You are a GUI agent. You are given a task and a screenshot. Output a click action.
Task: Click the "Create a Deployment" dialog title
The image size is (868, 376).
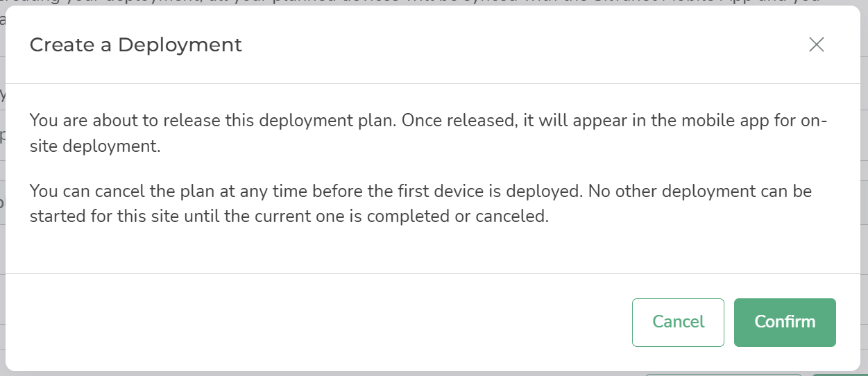pyautogui.click(x=136, y=45)
